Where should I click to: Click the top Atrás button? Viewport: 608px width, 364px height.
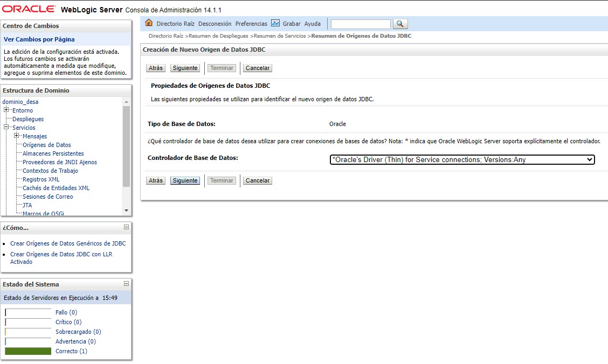pos(156,68)
